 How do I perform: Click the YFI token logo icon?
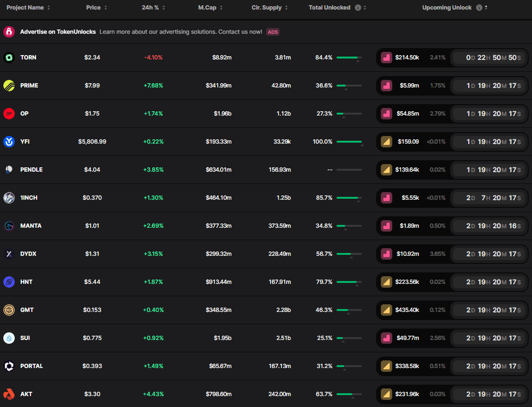[x=9, y=142]
